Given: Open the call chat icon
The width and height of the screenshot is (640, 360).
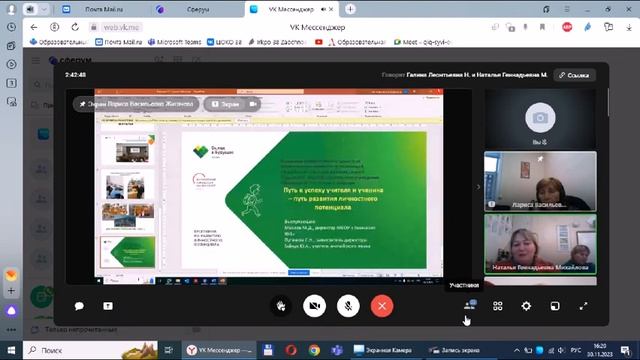Looking at the screenshot, I should (x=79, y=306).
